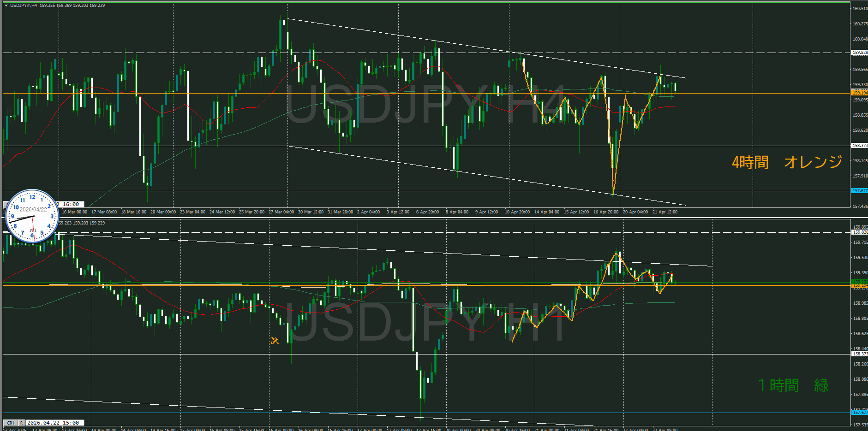Click the R button beside CR1

click(x=21, y=423)
